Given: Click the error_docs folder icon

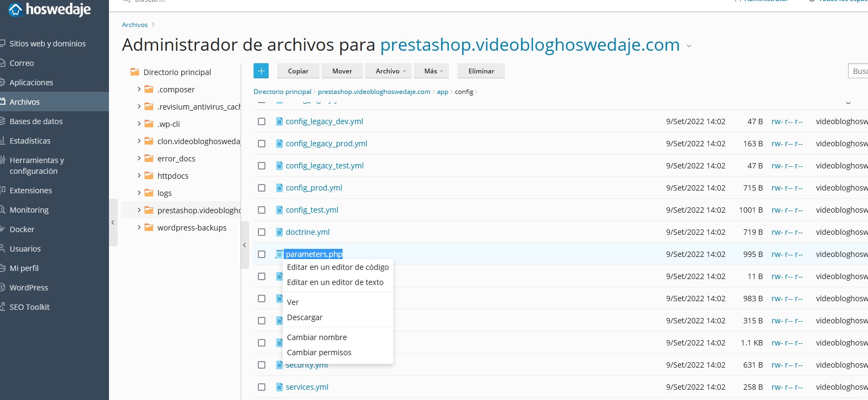Looking at the screenshot, I should click(x=149, y=159).
